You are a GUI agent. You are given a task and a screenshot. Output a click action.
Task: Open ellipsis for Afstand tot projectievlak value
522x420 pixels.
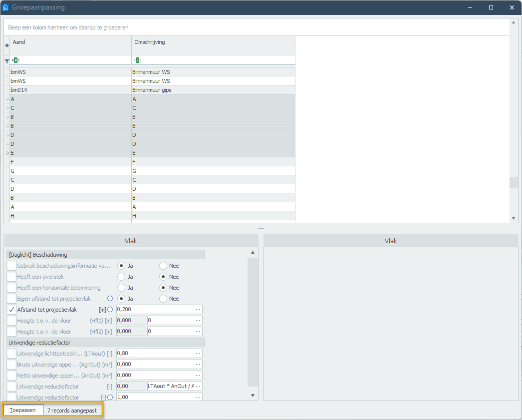pos(198,310)
